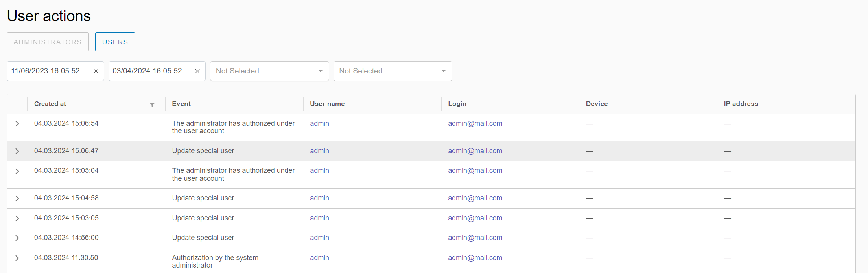Open admin user link in first row
The width and height of the screenshot is (868, 273).
pos(319,123)
